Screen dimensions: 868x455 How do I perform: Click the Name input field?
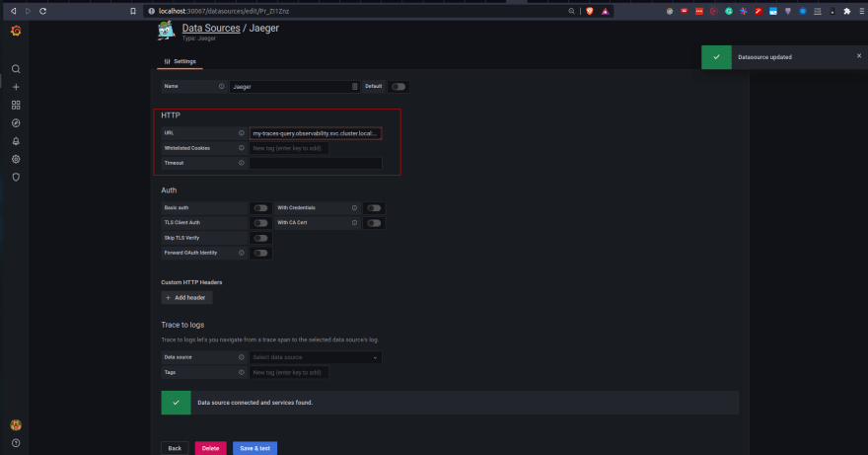[295, 87]
